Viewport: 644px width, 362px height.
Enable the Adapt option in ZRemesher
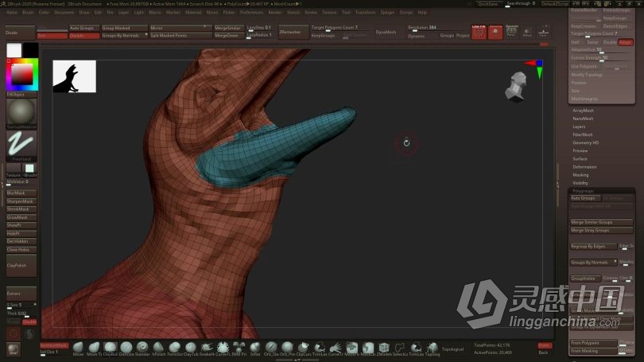point(626,42)
